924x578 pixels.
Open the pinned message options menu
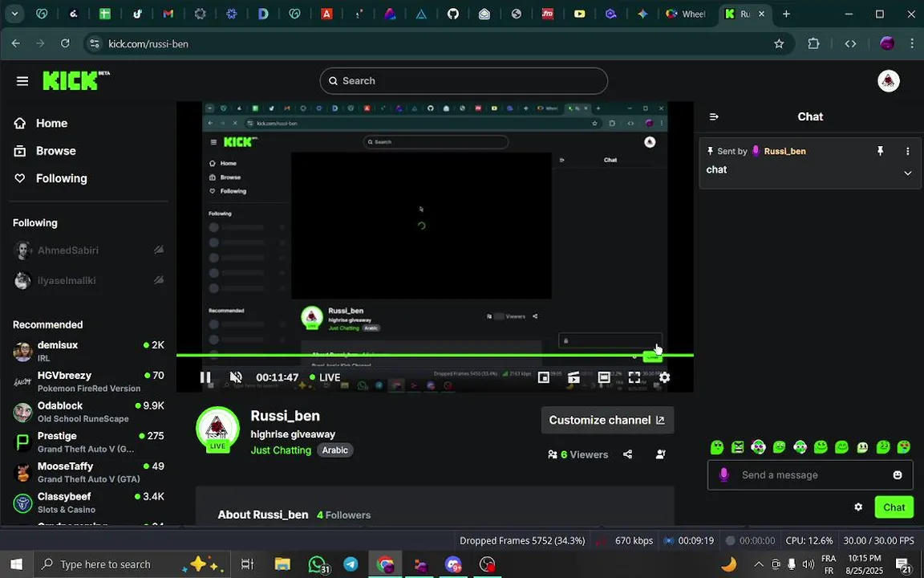point(907,151)
